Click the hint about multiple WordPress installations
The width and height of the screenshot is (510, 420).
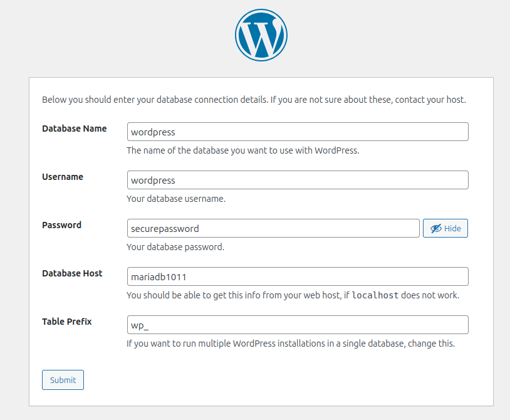click(x=291, y=344)
